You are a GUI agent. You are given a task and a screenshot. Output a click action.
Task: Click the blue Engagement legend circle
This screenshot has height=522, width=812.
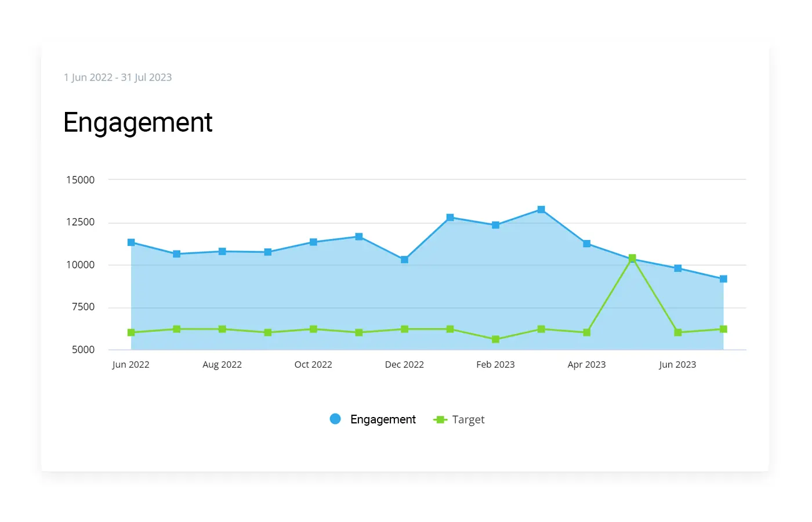[335, 419]
